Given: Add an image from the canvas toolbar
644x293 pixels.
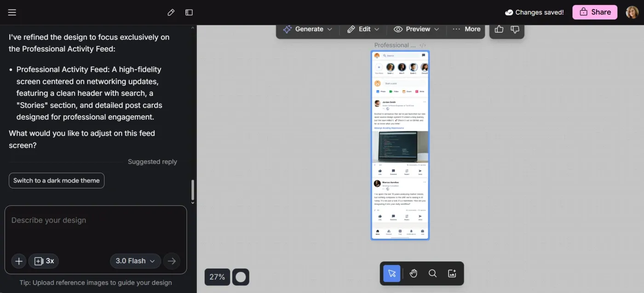Looking at the screenshot, I should pyautogui.click(x=452, y=273).
